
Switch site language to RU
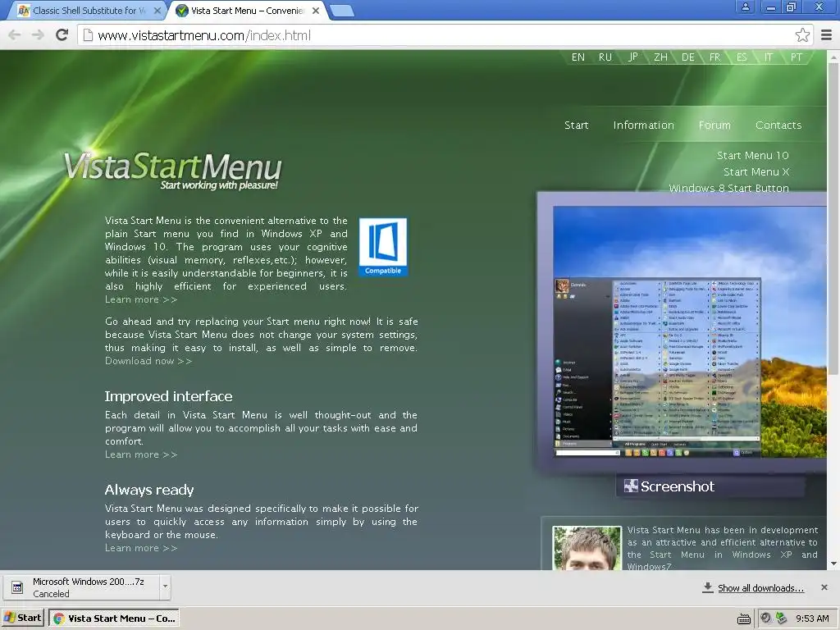tap(605, 57)
